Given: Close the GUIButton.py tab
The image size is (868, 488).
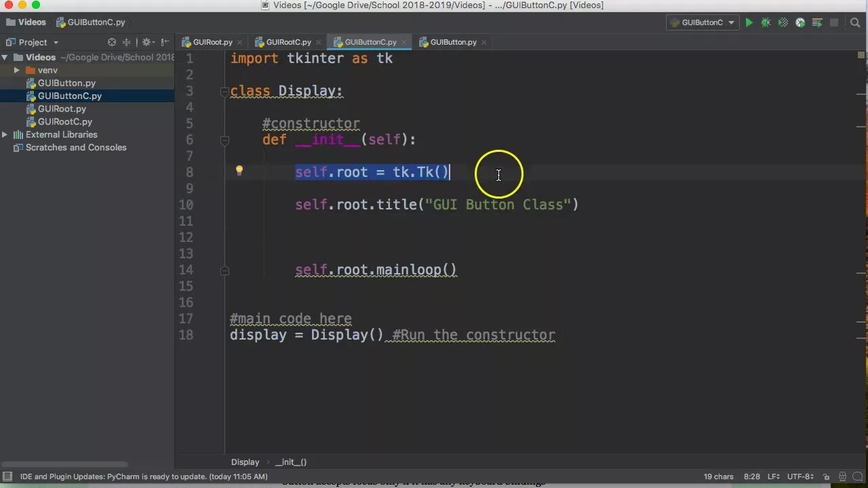Looking at the screenshot, I should pyautogui.click(x=484, y=42).
